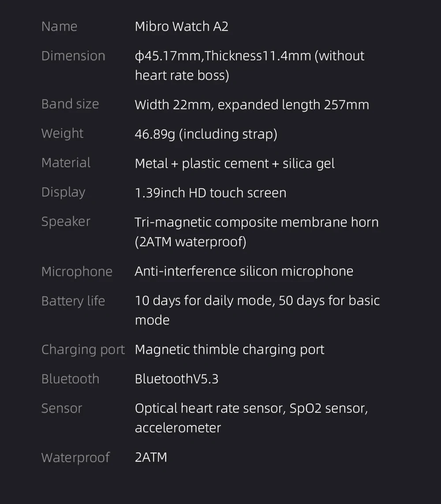Click the Magnetic thimble charging port value
The image size is (441, 504).
pos(229,350)
